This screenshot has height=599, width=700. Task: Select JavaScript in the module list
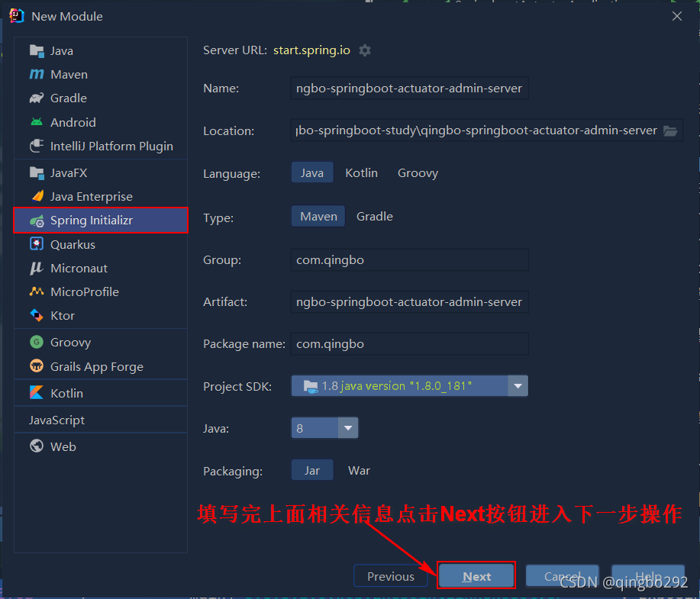[101, 420]
